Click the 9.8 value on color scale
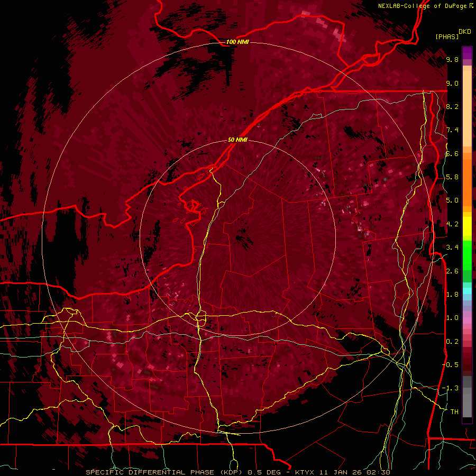Viewport: 476px width, 476px height. click(452, 60)
